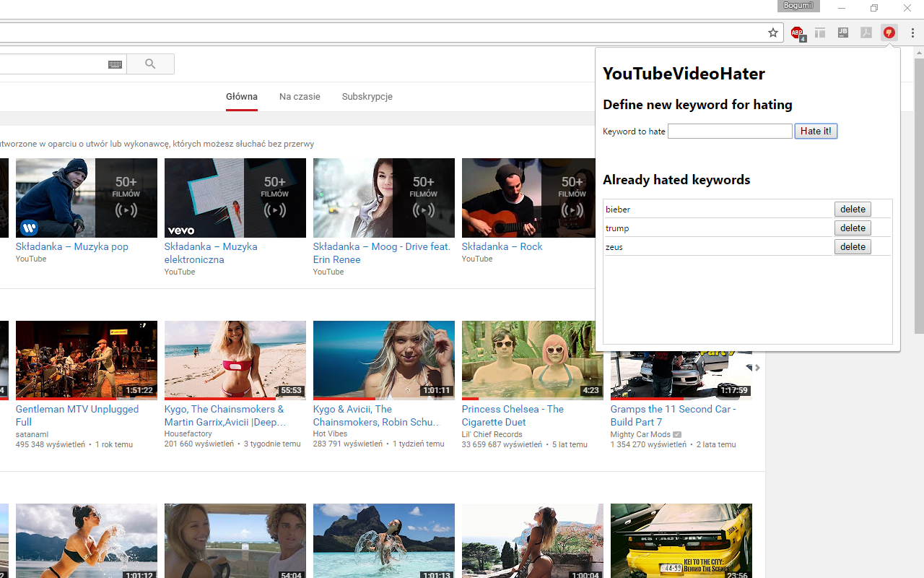Screen dimensions: 924x578
Task: Select the trump keyword text
Action: [617, 228]
